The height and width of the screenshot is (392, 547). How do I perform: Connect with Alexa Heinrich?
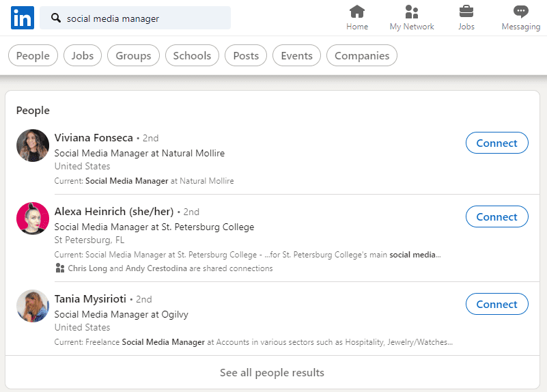tap(496, 216)
